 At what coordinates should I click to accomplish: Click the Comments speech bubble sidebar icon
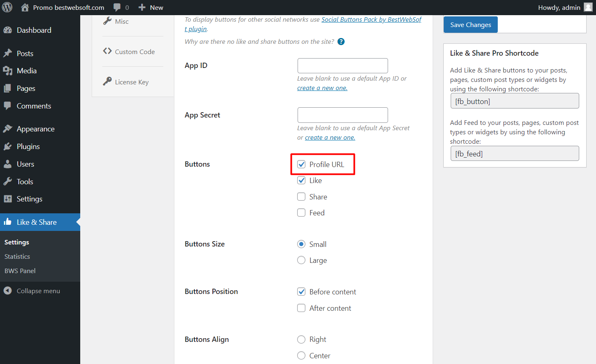[7, 106]
